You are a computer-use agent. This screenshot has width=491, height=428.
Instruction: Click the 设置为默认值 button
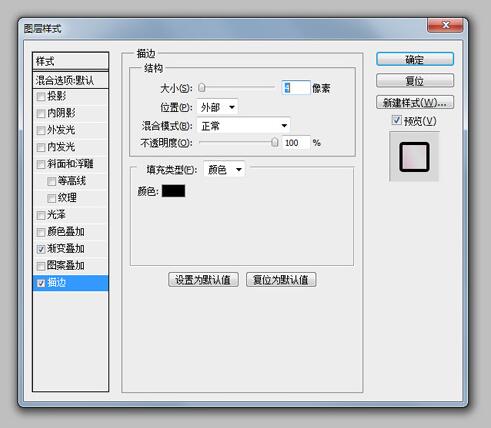(203, 279)
